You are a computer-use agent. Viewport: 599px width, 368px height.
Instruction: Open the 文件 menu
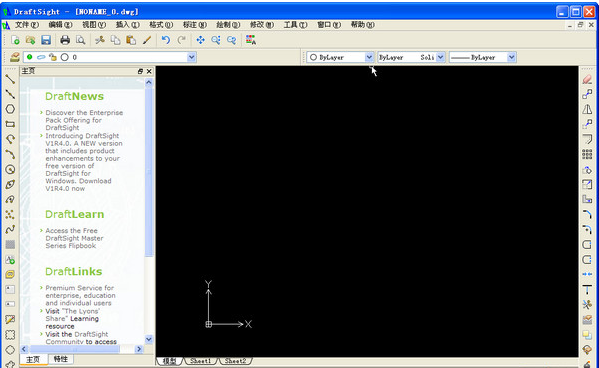tap(27, 25)
